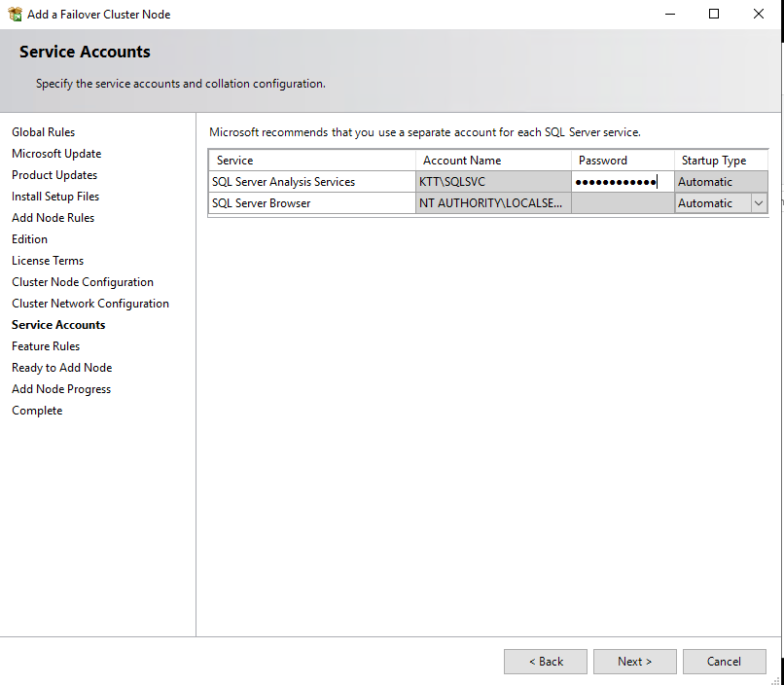
Task: Click the Analysis Services password field
Action: 623,182
